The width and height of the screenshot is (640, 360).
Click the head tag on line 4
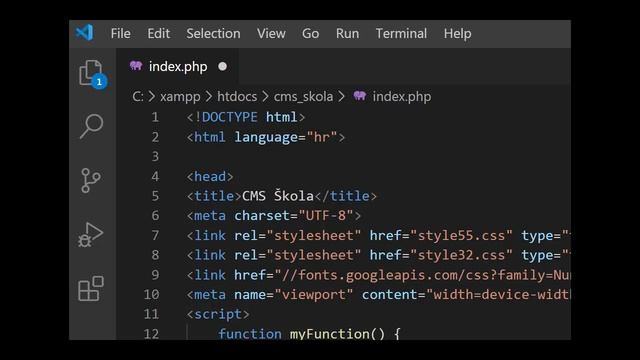pos(210,177)
